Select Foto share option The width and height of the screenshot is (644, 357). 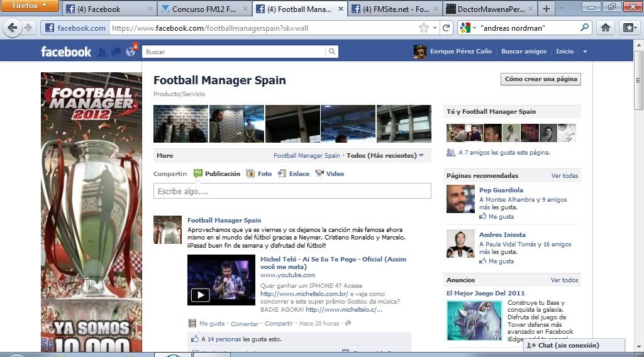tap(259, 173)
